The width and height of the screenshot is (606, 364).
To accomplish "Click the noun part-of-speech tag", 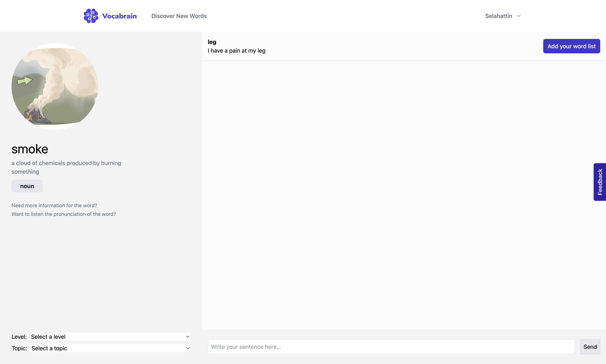I will 27,186.
